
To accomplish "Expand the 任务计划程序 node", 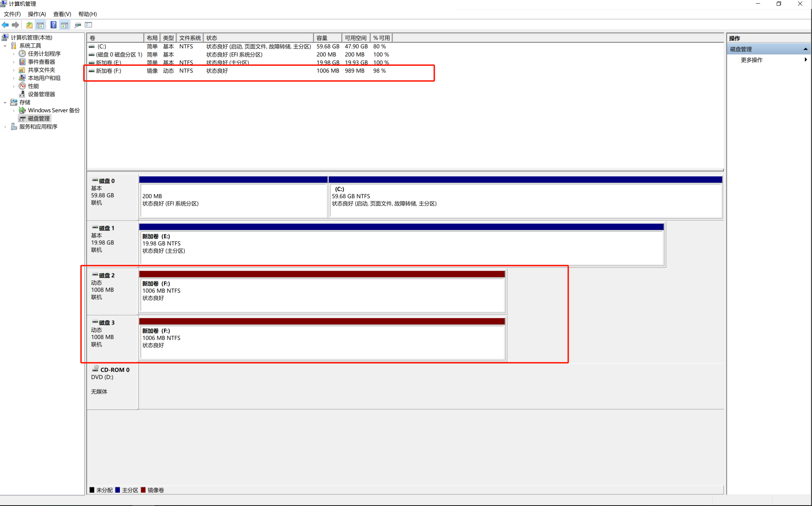I will (x=14, y=54).
